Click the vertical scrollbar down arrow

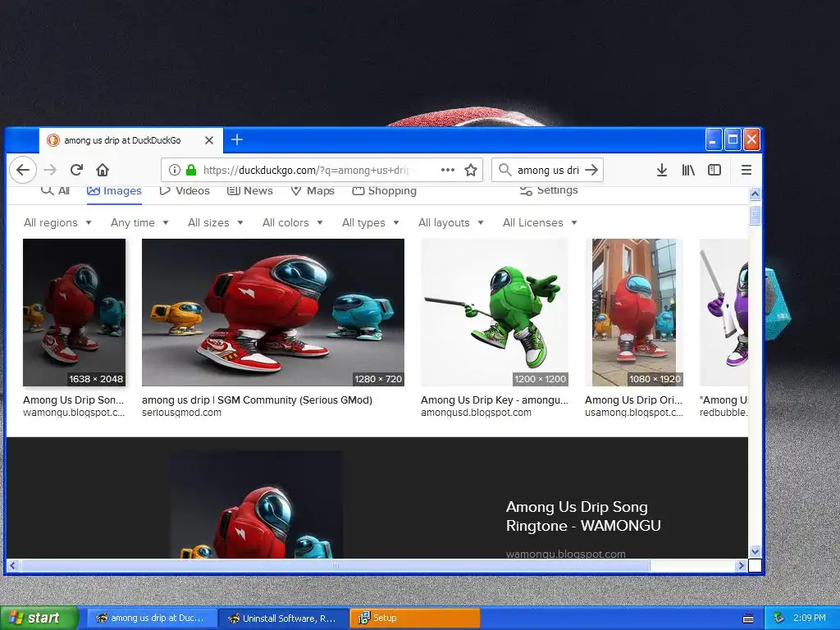[x=755, y=551]
